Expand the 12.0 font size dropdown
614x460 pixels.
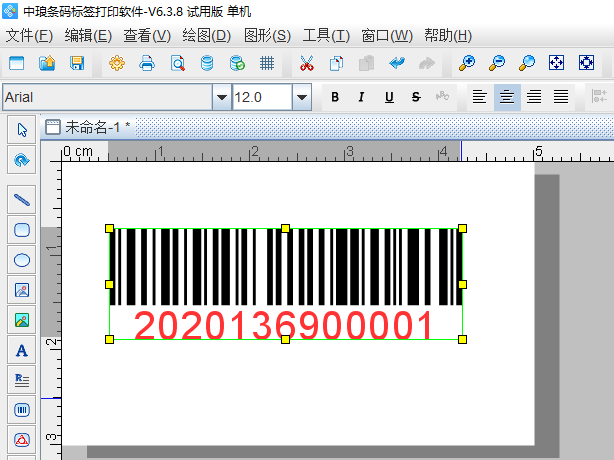click(x=301, y=97)
